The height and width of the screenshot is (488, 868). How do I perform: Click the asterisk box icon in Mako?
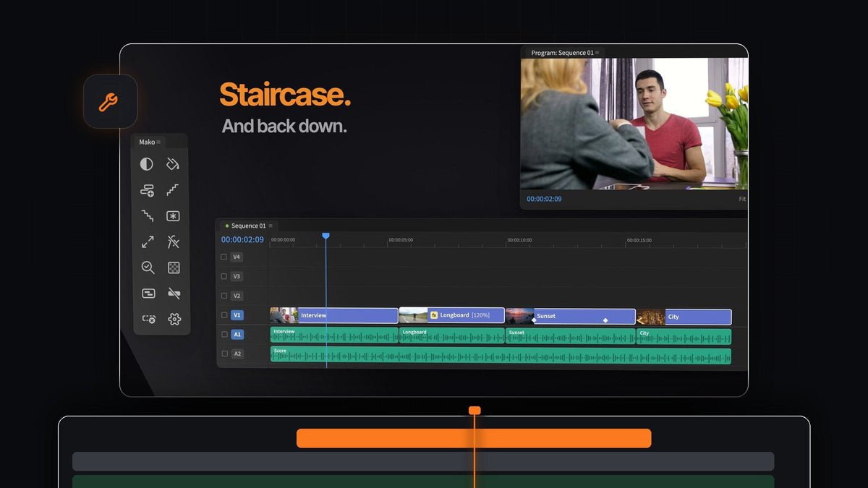[173, 215]
